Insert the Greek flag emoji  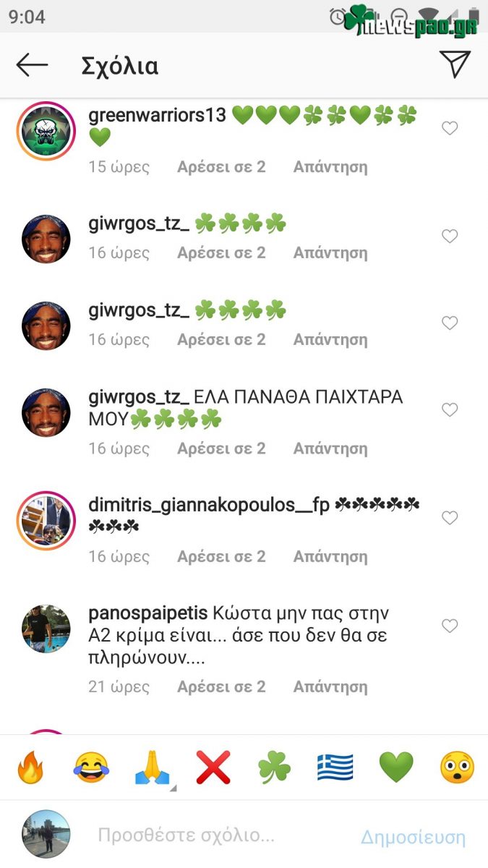[335, 767]
